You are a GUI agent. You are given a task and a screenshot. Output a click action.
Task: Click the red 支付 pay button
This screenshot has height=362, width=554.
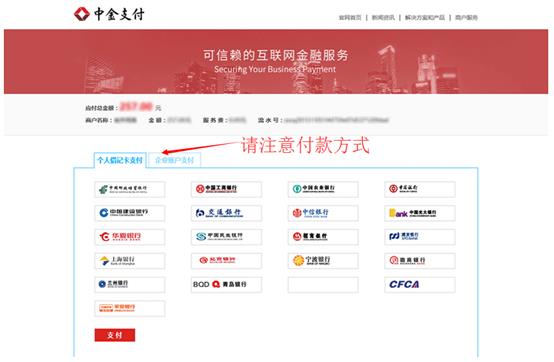(115, 335)
